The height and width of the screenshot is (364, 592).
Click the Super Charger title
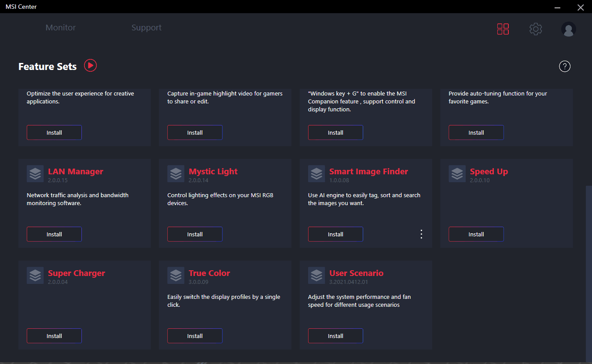[77, 273]
